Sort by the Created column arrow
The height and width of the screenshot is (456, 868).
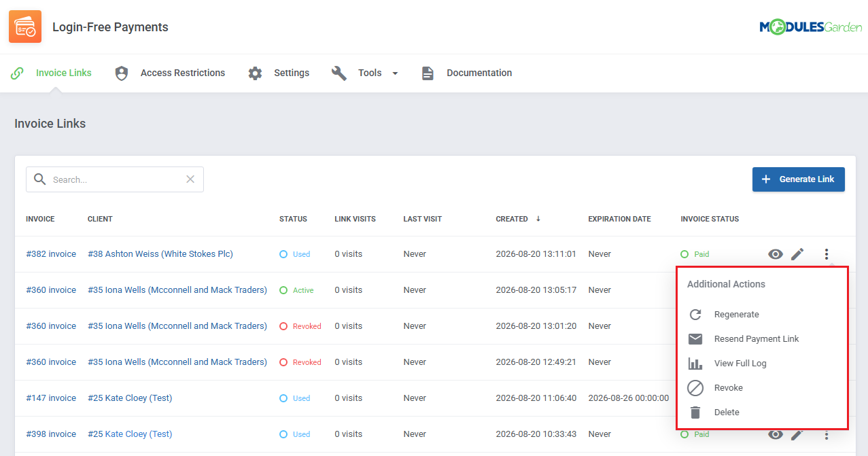pyautogui.click(x=538, y=219)
